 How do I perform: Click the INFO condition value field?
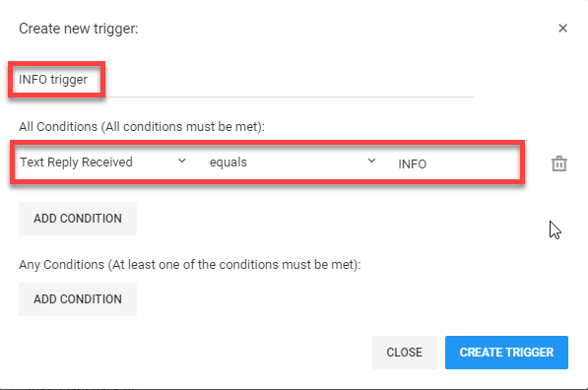click(x=457, y=163)
